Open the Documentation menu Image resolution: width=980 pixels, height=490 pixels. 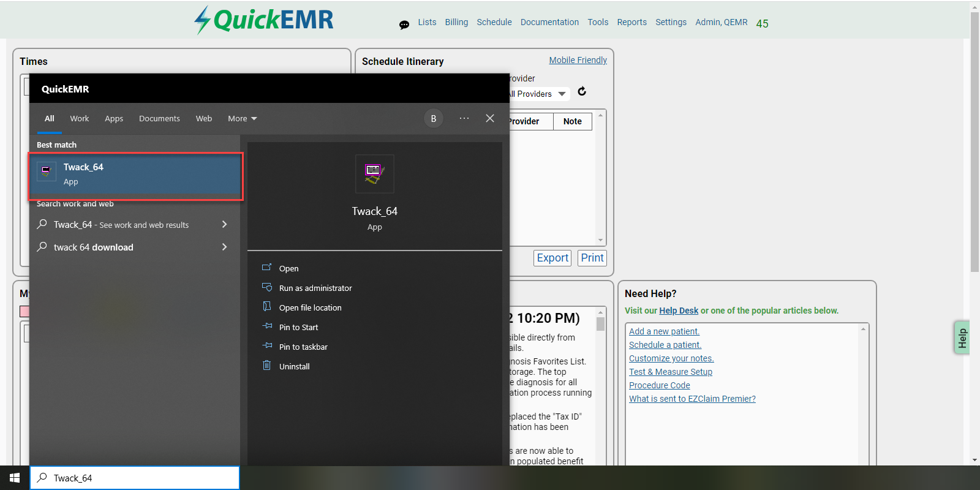pos(549,22)
